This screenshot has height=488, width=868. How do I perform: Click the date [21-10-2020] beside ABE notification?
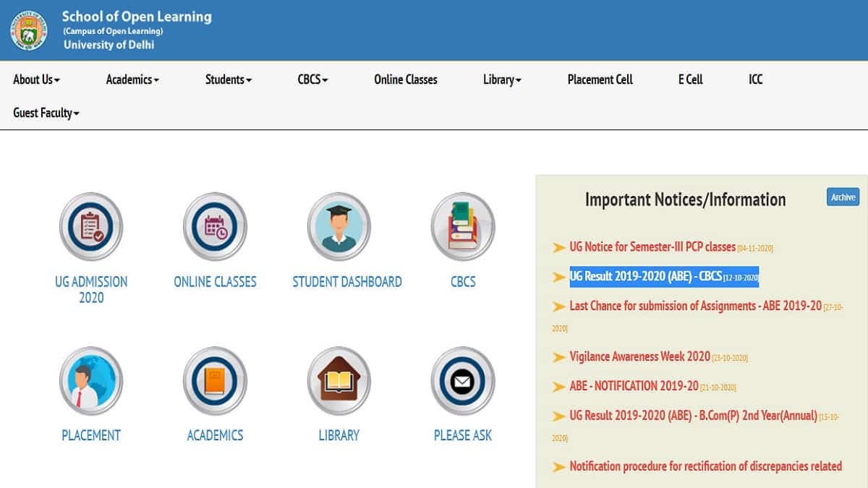point(718,388)
